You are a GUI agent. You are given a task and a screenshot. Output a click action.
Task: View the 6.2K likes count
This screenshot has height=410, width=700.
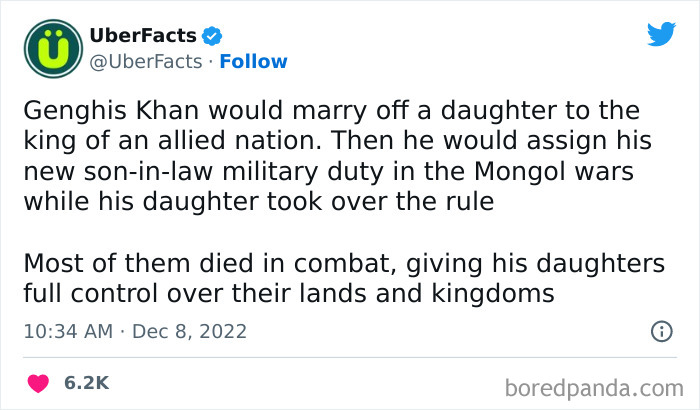(x=86, y=383)
